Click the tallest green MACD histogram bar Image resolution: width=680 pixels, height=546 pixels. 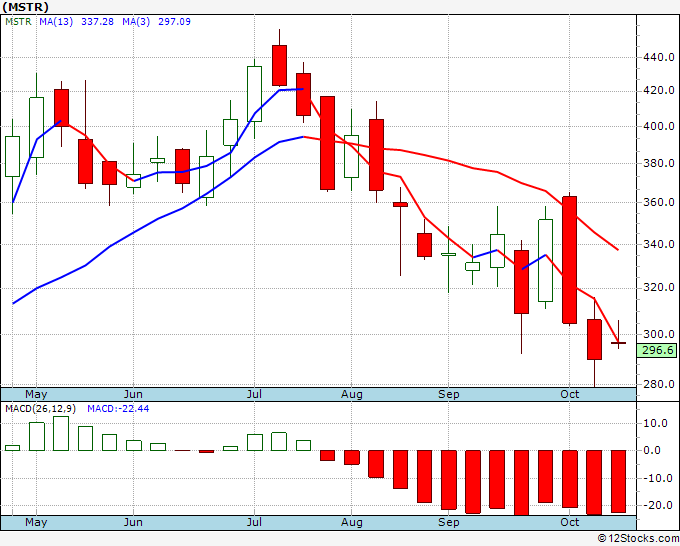click(x=61, y=433)
